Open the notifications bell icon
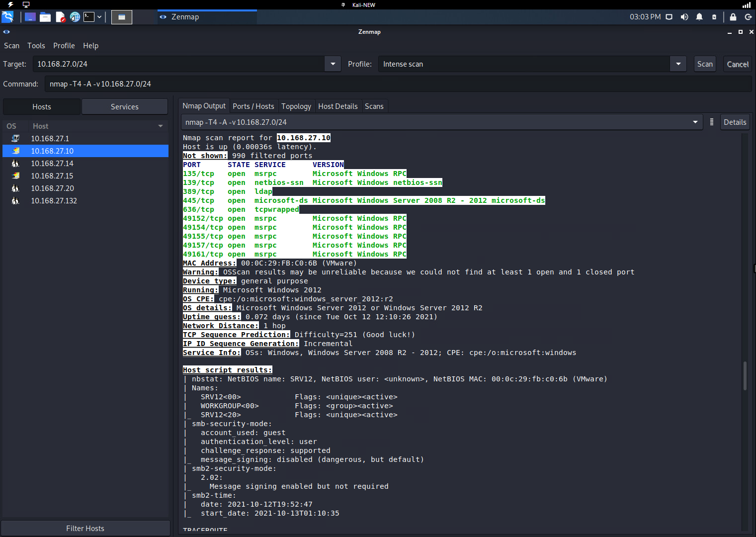 699,17
